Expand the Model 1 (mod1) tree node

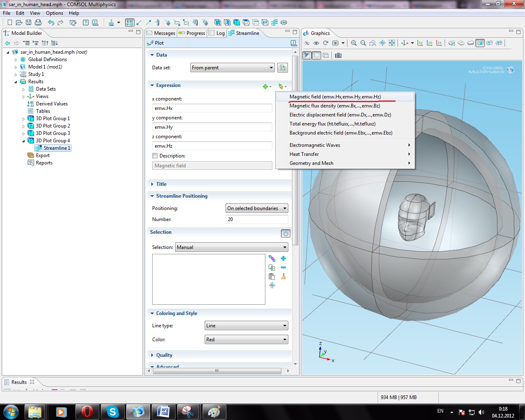tap(16, 67)
